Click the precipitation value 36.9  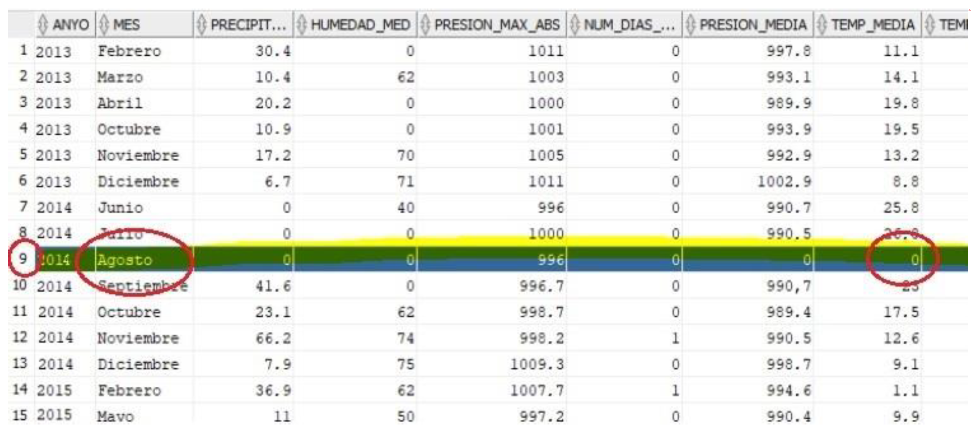pyautogui.click(x=273, y=391)
